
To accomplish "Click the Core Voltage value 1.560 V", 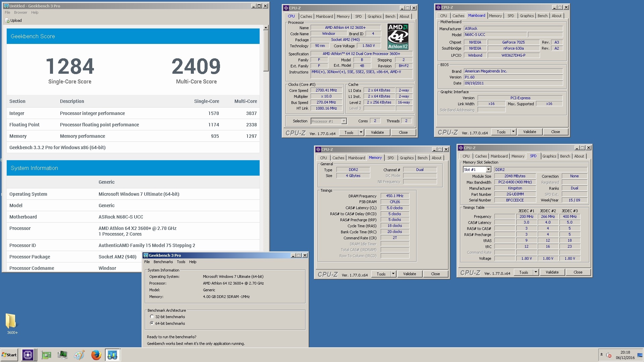I will coord(368,46).
